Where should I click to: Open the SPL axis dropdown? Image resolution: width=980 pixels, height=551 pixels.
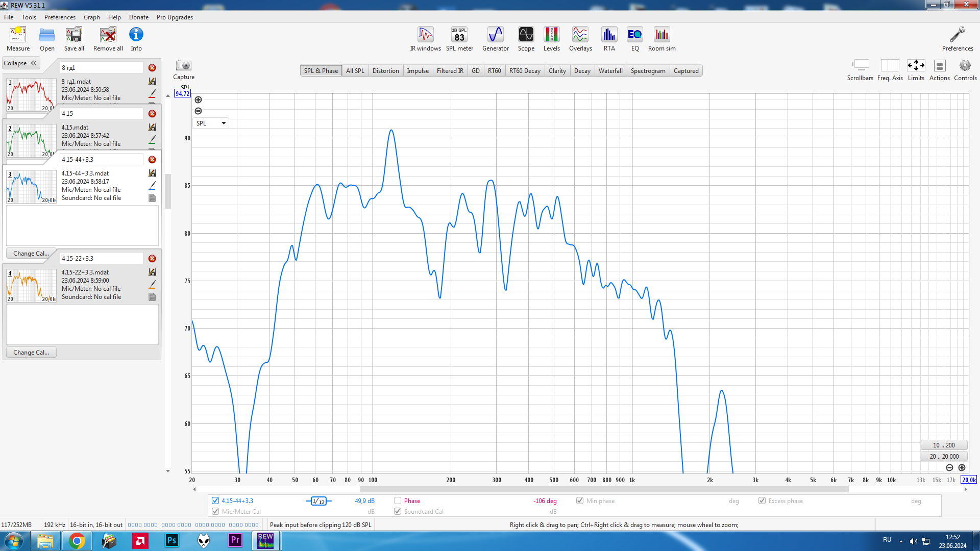coord(211,123)
